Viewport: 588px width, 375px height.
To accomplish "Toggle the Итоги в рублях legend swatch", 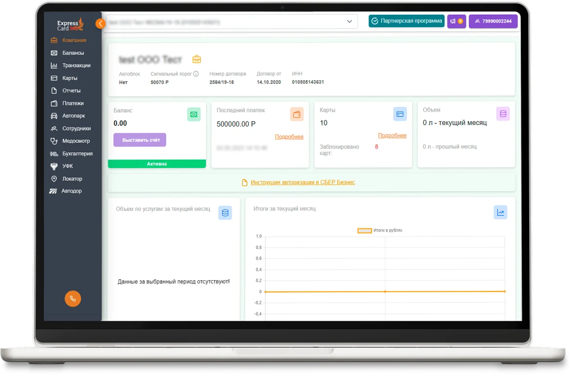I will coord(365,230).
